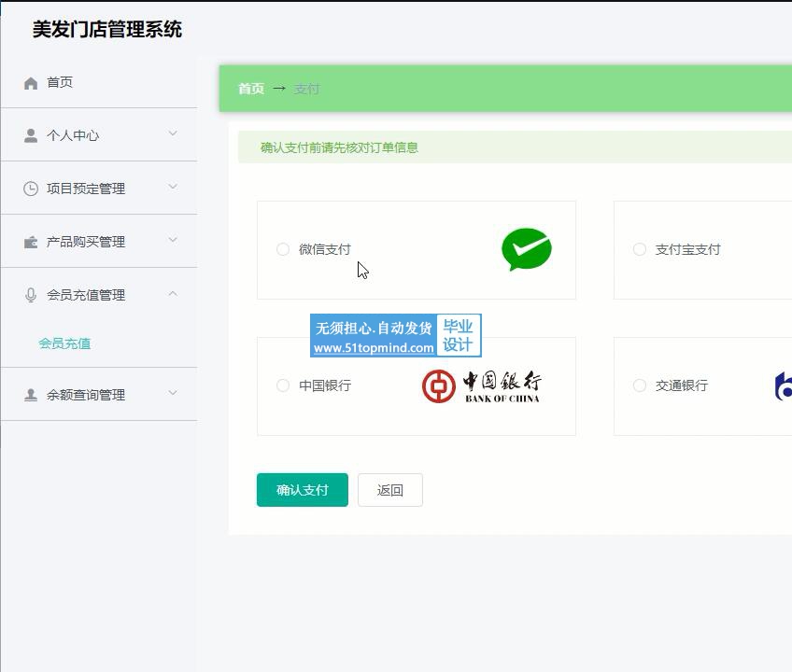Collapse the 会员充值管理 chevron
Viewport: 792px width, 672px height.
click(x=173, y=293)
